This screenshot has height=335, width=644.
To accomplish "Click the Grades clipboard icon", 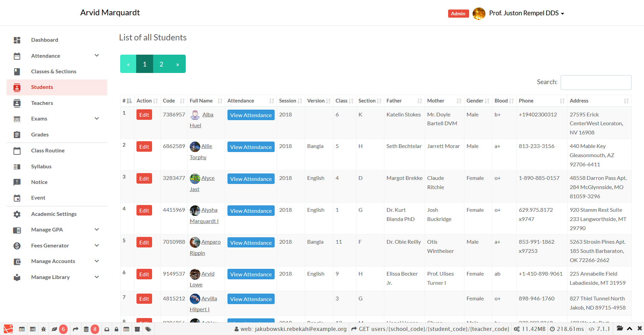I will (17, 135).
